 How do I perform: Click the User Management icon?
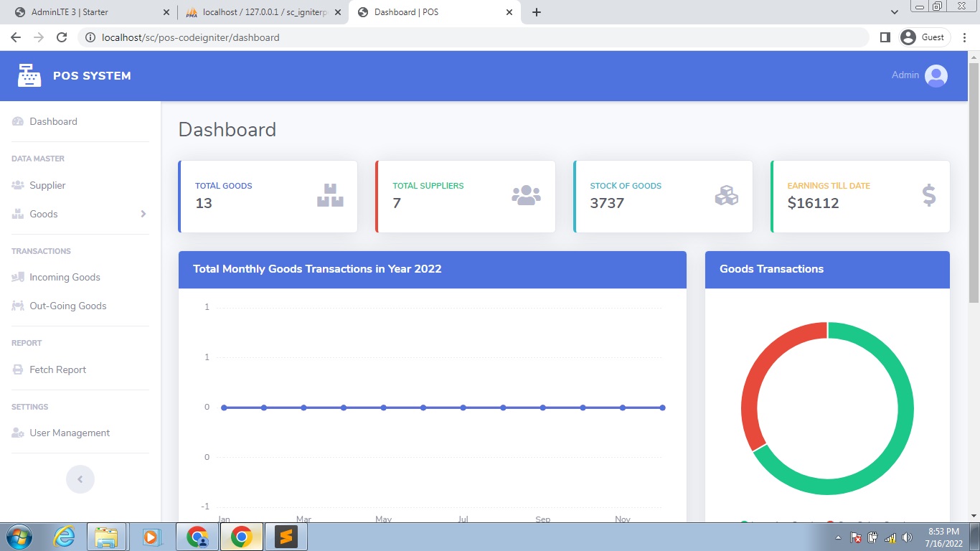pos(17,433)
